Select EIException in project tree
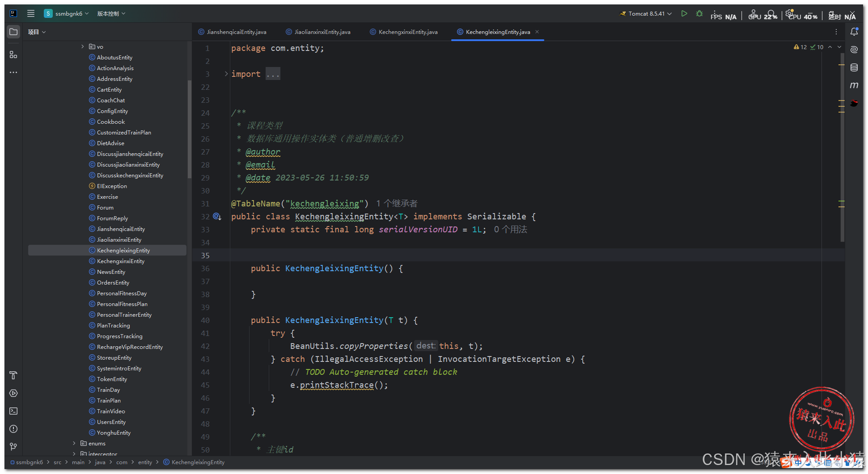868x474 pixels. pyautogui.click(x=112, y=186)
